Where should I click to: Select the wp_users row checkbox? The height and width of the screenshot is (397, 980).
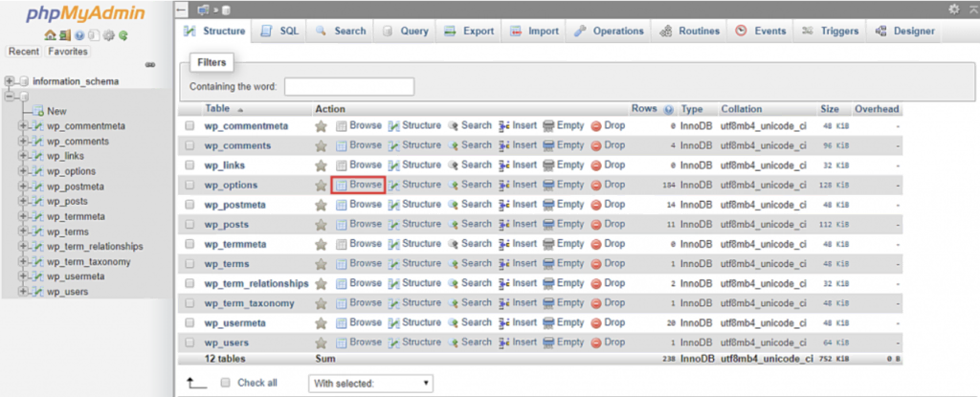click(189, 342)
